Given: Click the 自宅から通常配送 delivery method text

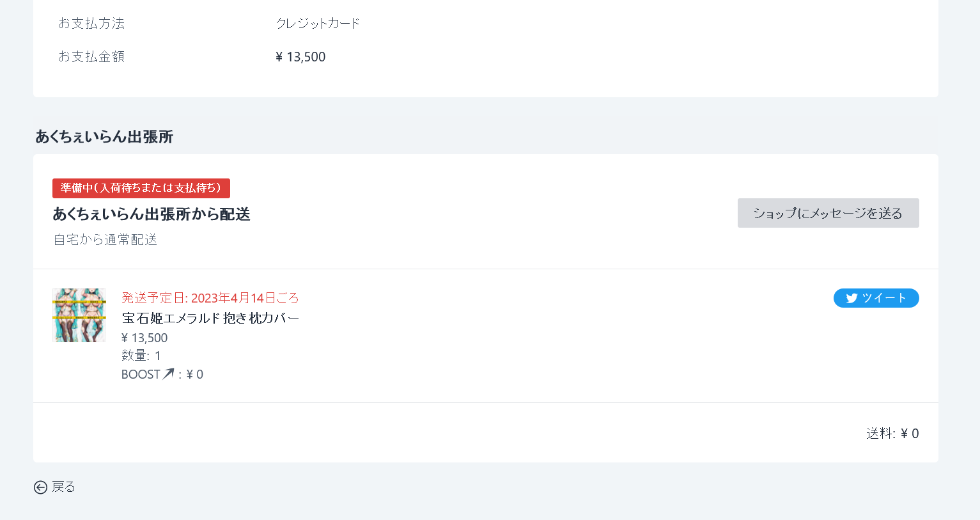Looking at the screenshot, I should coord(105,240).
